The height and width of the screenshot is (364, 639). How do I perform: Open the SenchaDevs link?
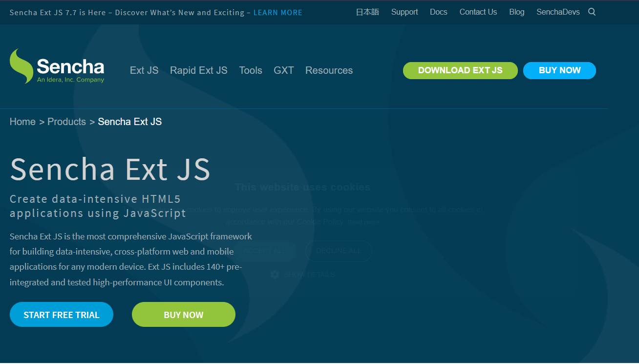click(x=558, y=12)
